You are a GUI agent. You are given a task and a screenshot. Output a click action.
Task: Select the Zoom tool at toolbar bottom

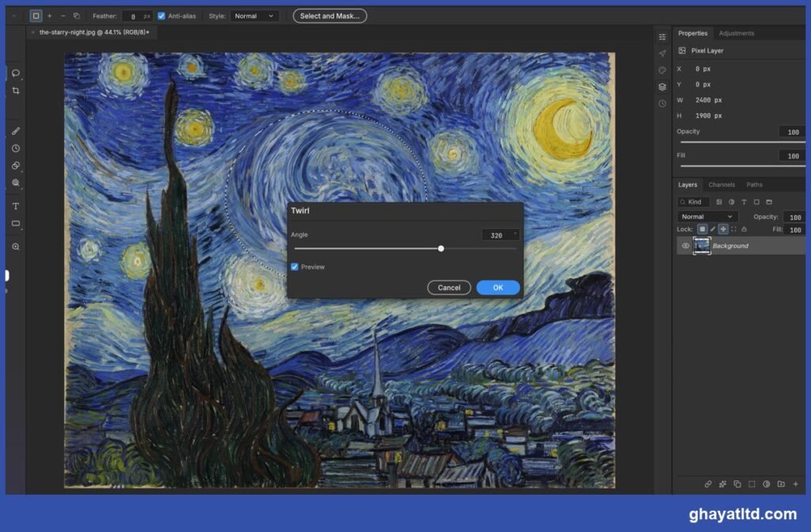(x=16, y=247)
